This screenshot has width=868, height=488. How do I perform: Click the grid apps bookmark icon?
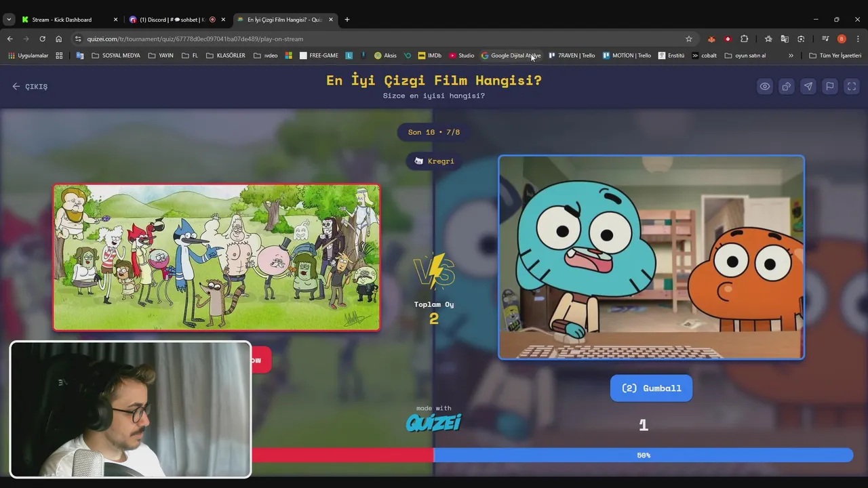pyautogui.click(x=59, y=56)
